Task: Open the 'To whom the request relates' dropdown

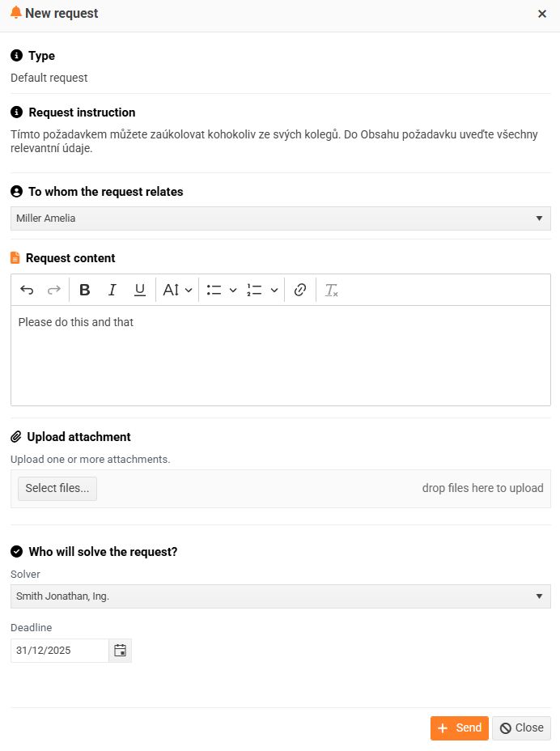Action: coord(280,219)
